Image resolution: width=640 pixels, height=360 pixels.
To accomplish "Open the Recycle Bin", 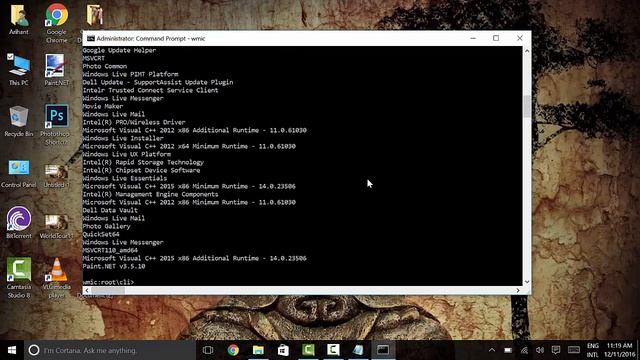I will (x=18, y=121).
